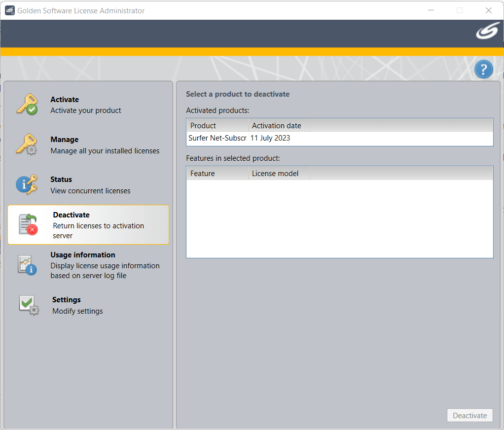Click the Product column header
The width and height of the screenshot is (504, 430).
(217, 126)
